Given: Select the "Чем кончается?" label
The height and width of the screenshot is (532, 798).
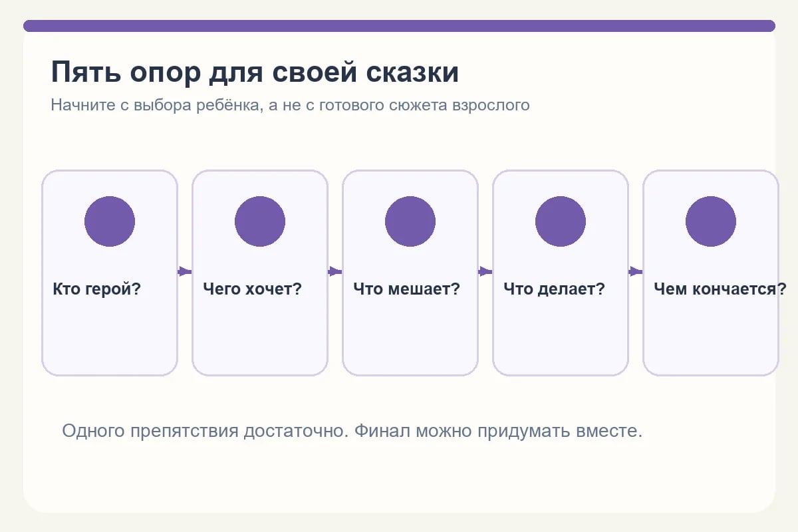Looking at the screenshot, I should pyautogui.click(x=720, y=289).
